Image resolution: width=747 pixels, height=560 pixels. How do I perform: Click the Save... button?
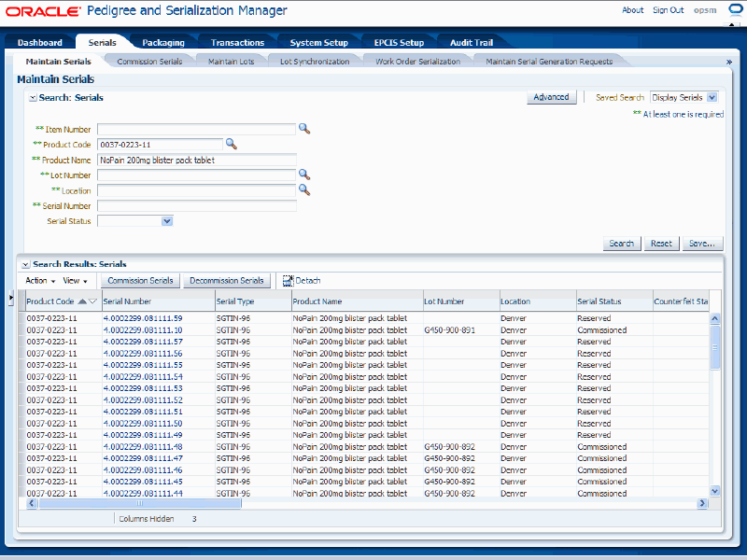click(702, 244)
